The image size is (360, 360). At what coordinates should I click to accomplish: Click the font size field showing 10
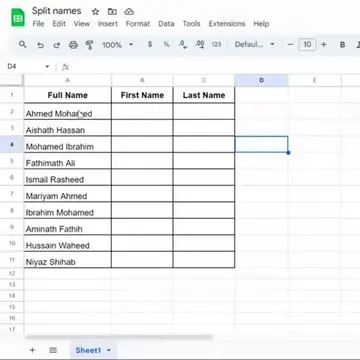[x=307, y=44]
